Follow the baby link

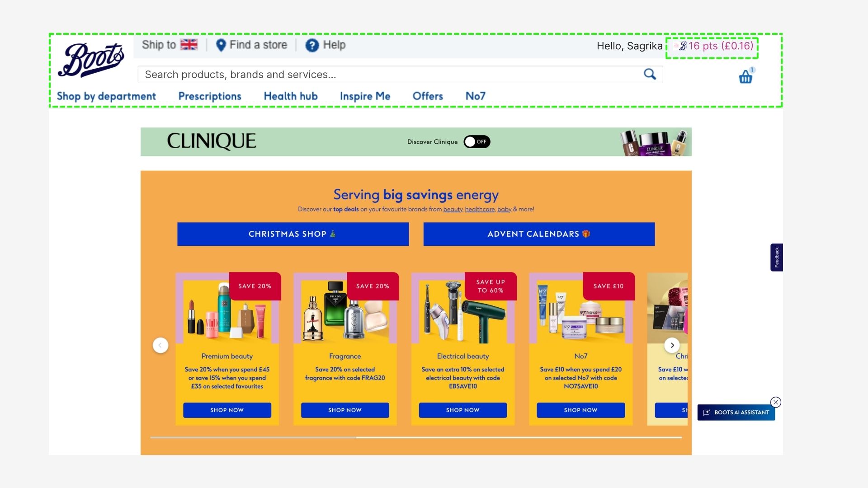click(x=505, y=209)
